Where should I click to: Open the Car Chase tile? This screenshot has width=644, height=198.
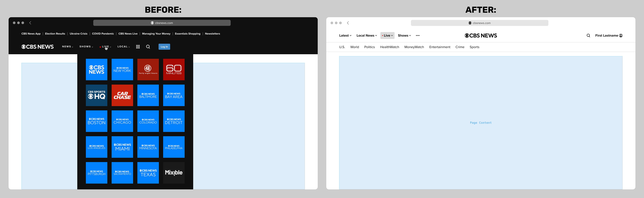click(x=122, y=95)
